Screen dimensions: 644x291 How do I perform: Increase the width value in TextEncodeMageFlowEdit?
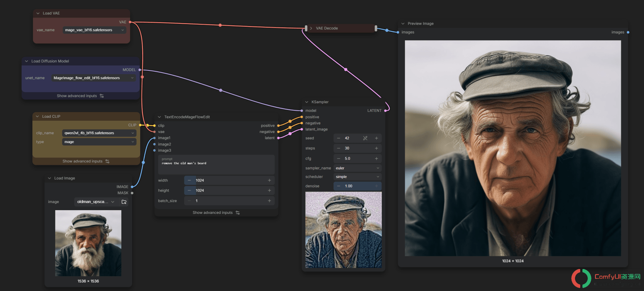(x=269, y=180)
